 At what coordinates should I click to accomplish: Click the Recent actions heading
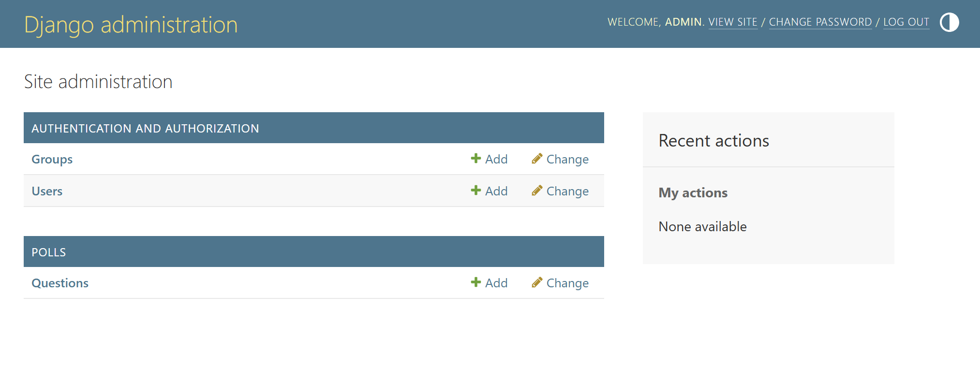tap(713, 141)
